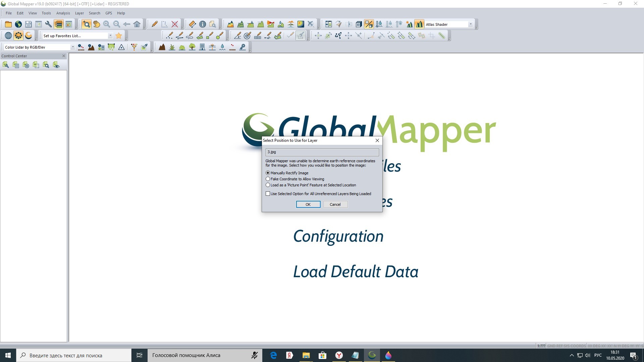The image size is (644, 362).
Task: Open the Help menu
Action: point(121,13)
